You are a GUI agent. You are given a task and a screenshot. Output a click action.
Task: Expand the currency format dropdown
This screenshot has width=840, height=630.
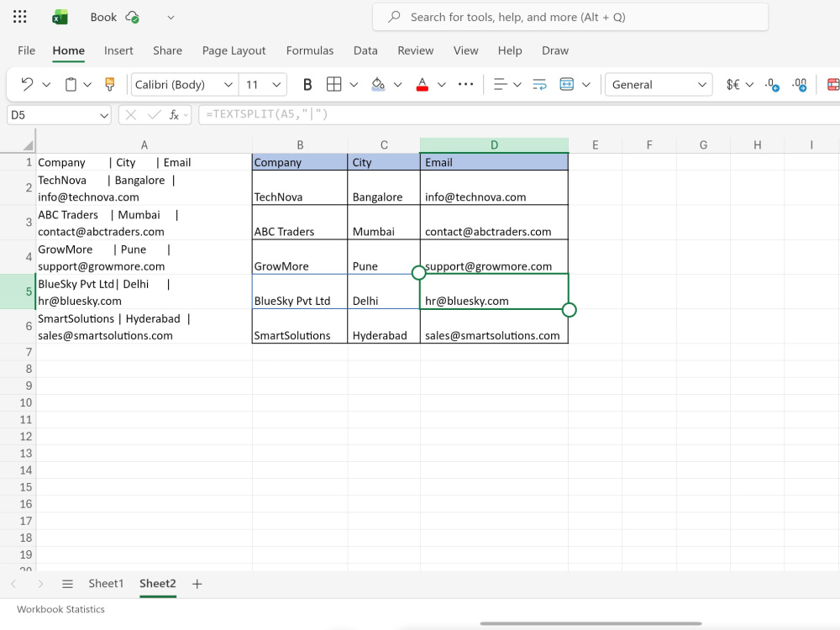(x=749, y=85)
